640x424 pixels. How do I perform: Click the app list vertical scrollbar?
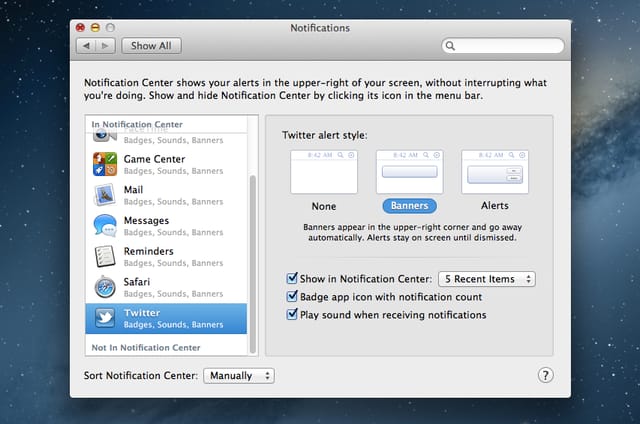[253, 264]
